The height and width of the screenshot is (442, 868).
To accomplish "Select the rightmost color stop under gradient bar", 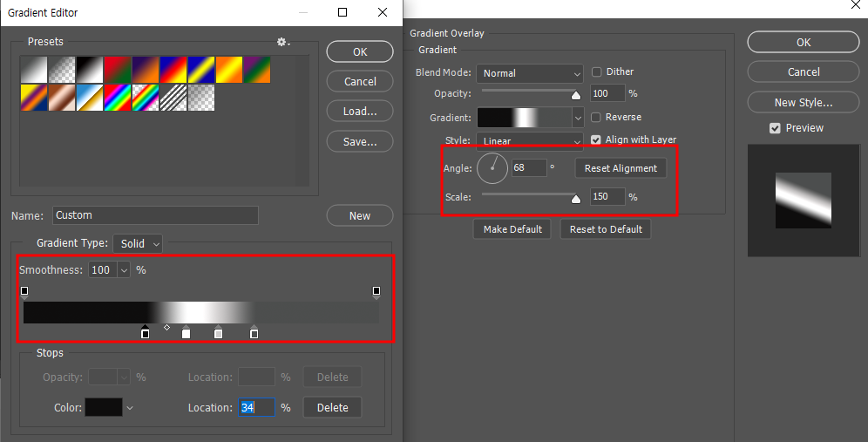I will point(254,332).
